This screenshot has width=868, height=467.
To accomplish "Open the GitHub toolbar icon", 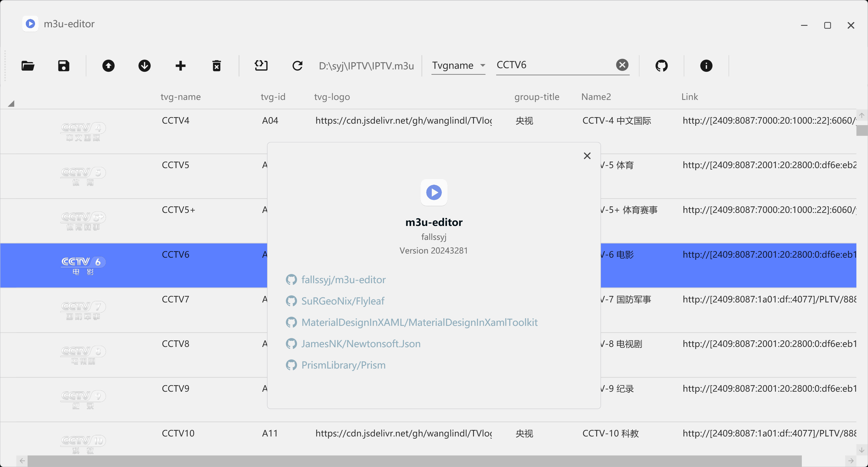I will pos(661,66).
